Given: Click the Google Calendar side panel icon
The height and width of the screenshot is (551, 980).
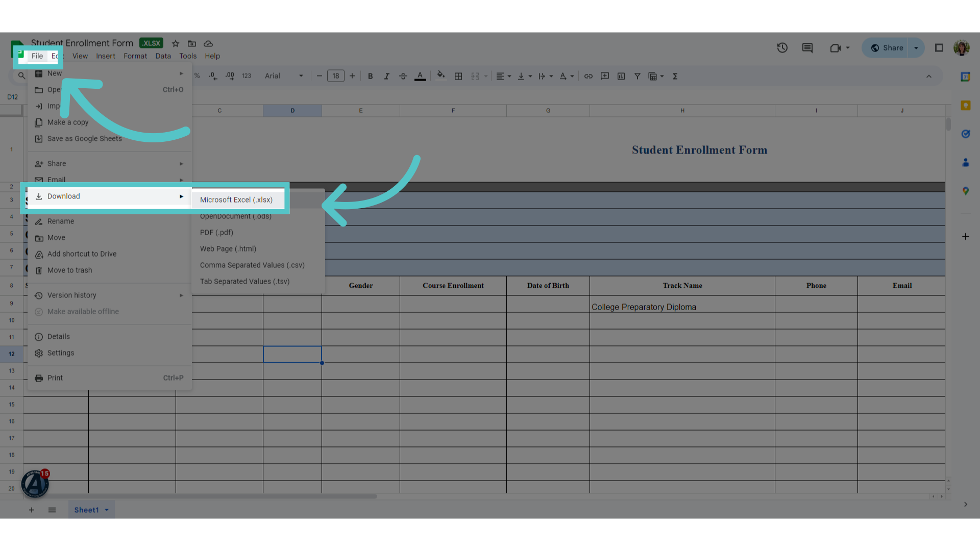Looking at the screenshot, I should 965,77.
